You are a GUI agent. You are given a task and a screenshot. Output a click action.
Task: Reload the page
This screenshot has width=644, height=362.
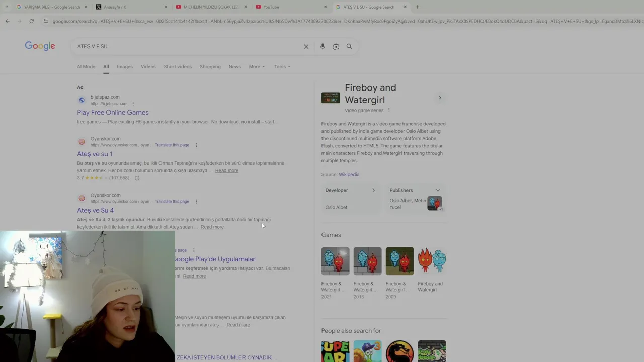point(31,21)
